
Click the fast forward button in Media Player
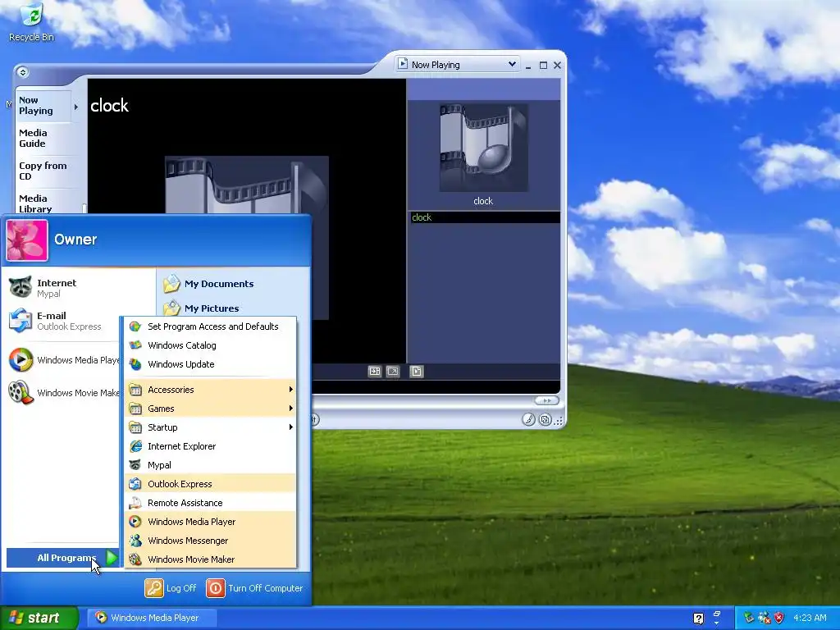(546, 400)
